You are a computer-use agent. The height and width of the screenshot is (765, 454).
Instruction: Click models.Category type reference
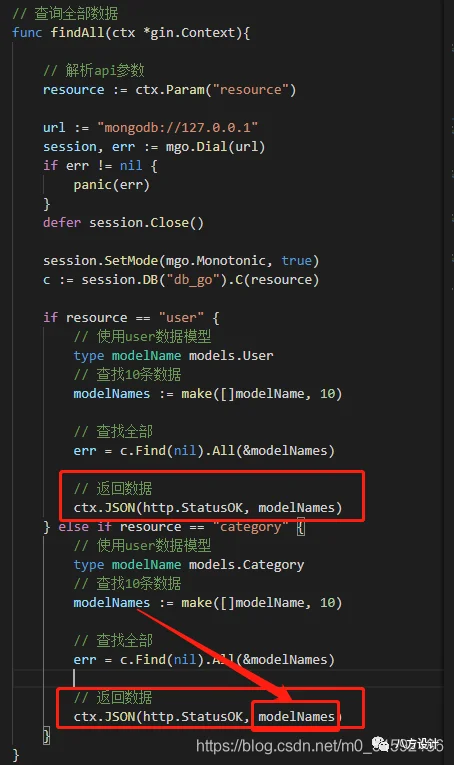tap(246, 565)
